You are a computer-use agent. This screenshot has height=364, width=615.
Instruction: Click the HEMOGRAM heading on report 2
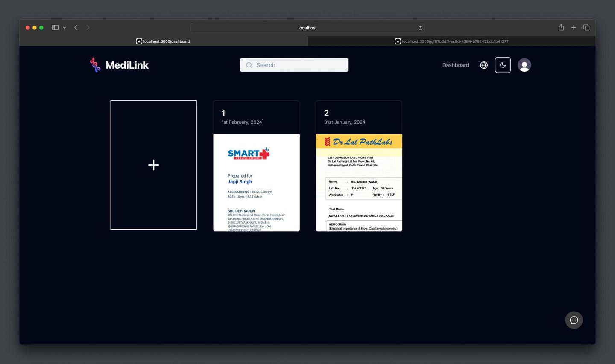pyautogui.click(x=337, y=224)
